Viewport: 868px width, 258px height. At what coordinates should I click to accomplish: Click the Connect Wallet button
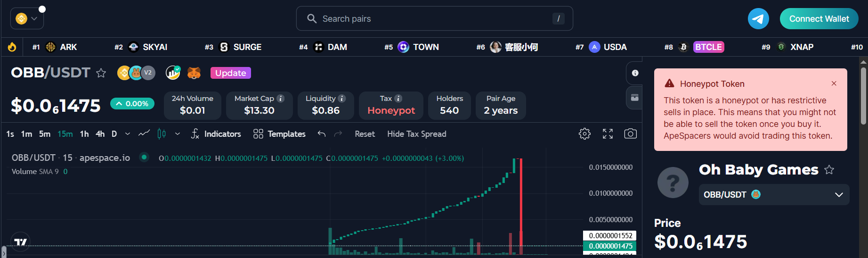click(x=819, y=19)
